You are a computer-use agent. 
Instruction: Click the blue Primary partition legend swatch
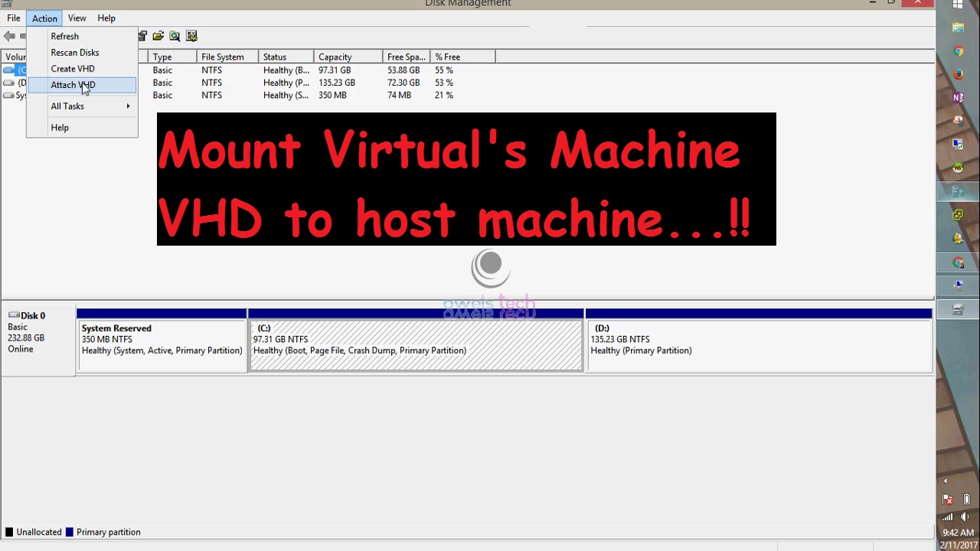pyautogui.click(x=70, y=532)
